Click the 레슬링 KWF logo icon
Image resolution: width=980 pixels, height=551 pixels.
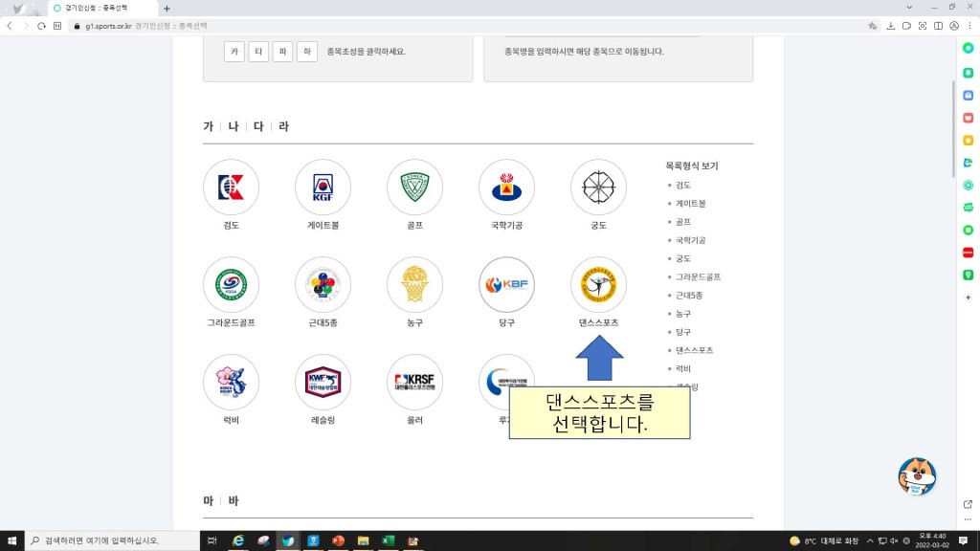pos(323,383)
